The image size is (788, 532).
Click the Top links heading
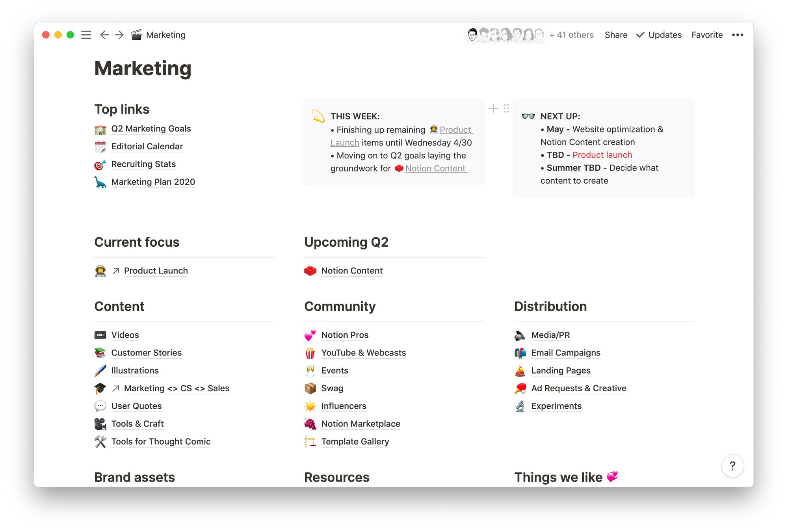(122, 109)
